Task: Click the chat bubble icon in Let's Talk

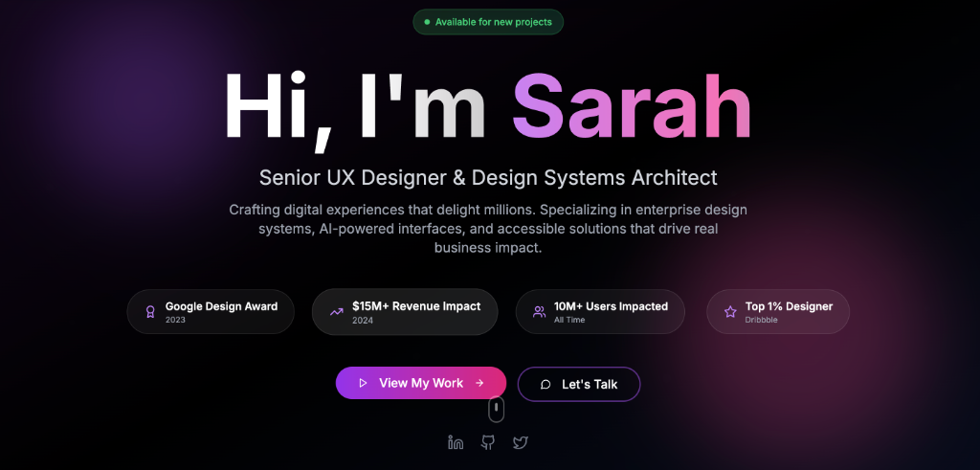Action: point(546,385)
